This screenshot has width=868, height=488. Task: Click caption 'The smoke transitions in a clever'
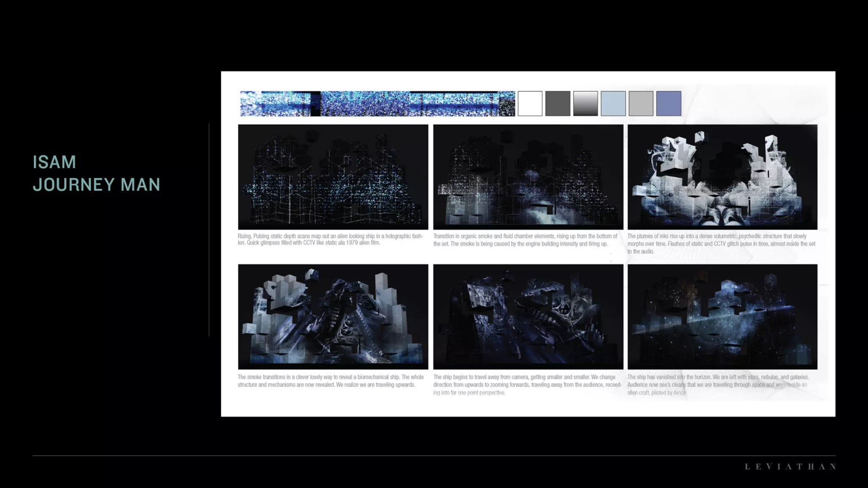coord(330,381)
